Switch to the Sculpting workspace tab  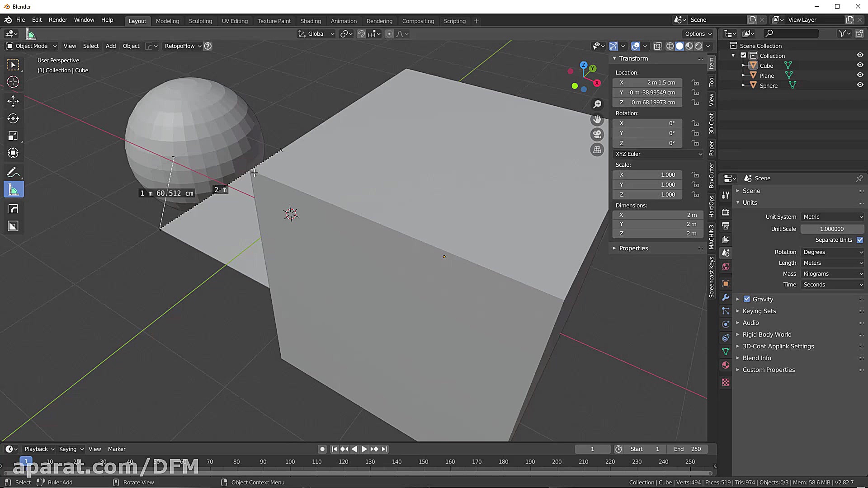click(x=200, y=21)
